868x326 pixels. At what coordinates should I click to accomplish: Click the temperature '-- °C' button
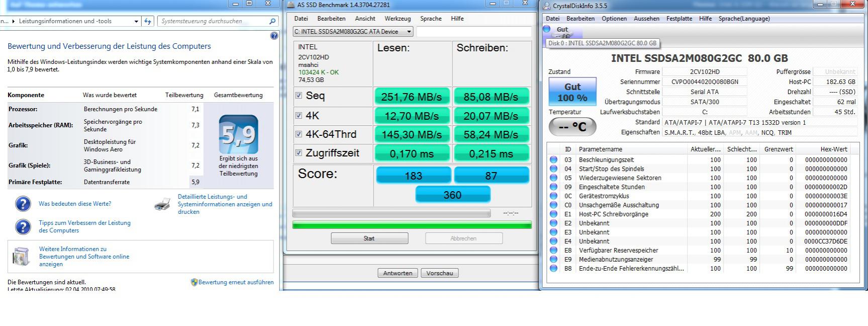pos(572,127)
